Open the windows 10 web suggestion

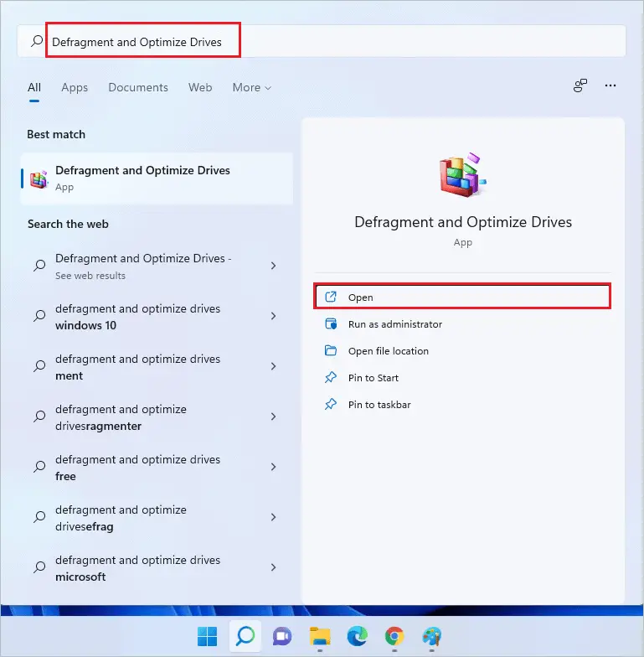tap(157, 316)
